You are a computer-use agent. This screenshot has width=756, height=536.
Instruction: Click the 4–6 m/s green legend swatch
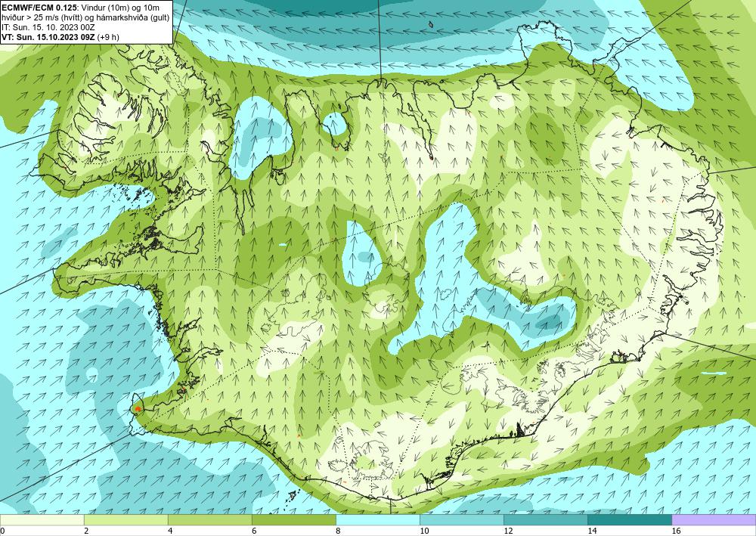(x=209, y=520)
